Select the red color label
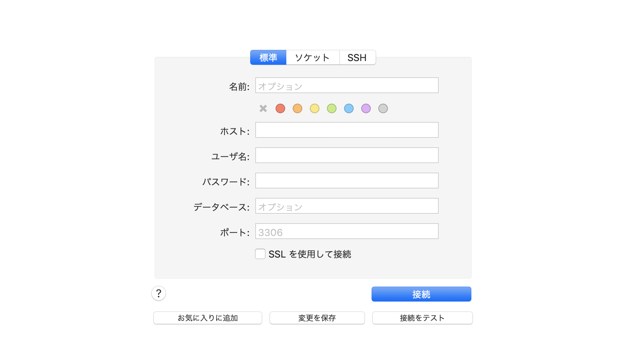This screenshot has width=627, height=364. point(280,108)
